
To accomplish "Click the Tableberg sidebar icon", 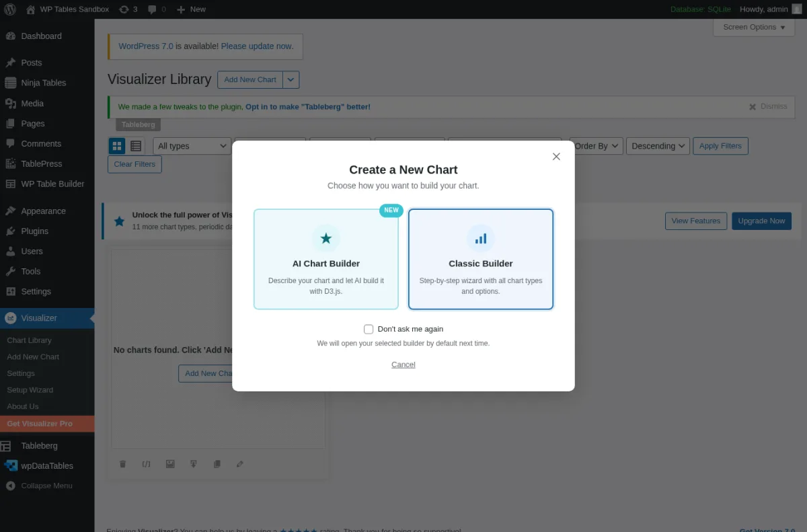I will coord(7,446).
